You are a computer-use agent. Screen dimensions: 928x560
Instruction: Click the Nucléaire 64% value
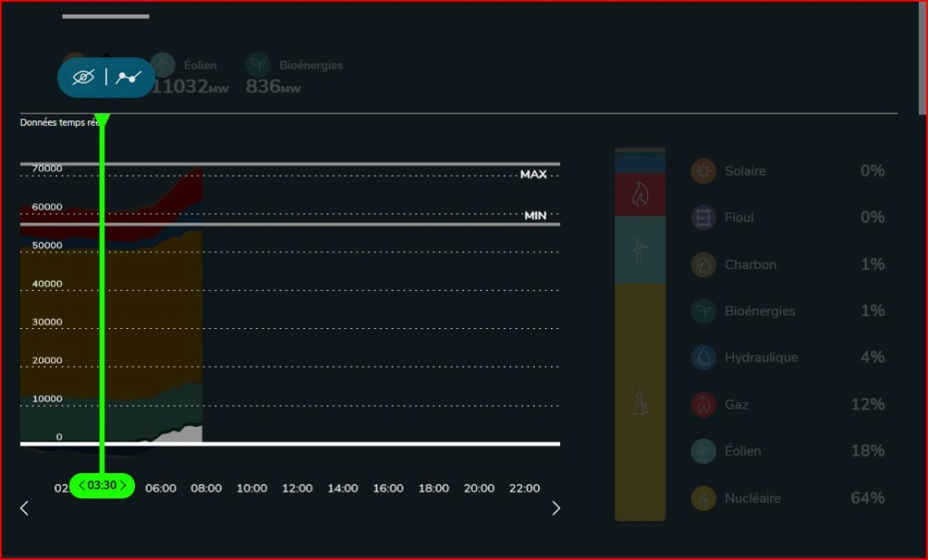(x=867, y=497)
